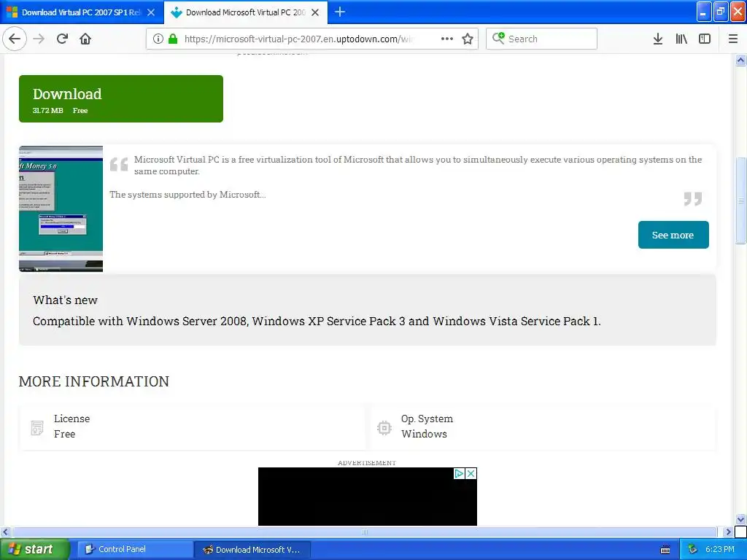Click the vertical scrollbar down arrow

tap(741, 519)
